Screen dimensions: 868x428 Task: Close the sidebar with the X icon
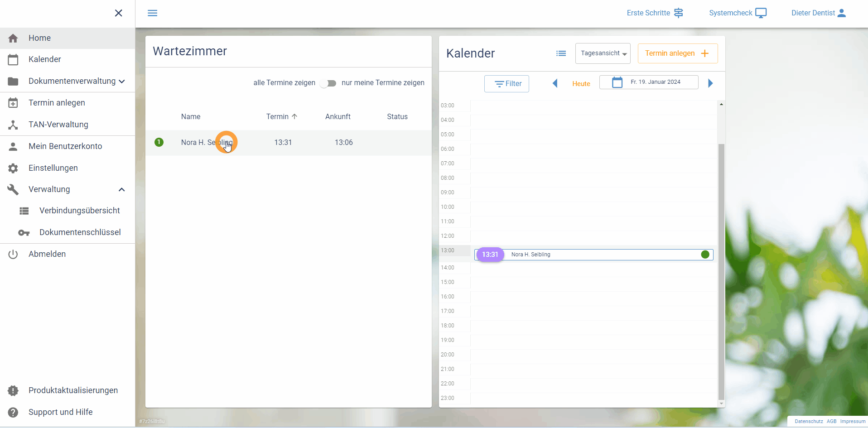pyautogui.click(x=119, y=13)
